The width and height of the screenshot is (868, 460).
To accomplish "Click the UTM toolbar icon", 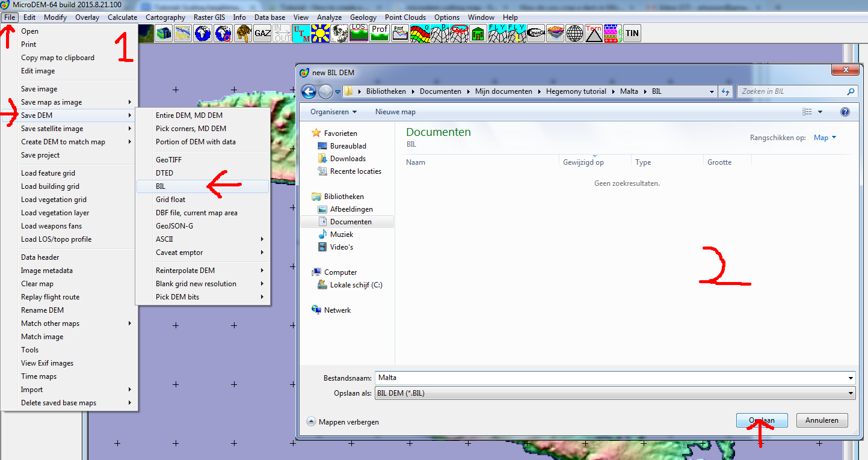I will pos(301,33).
